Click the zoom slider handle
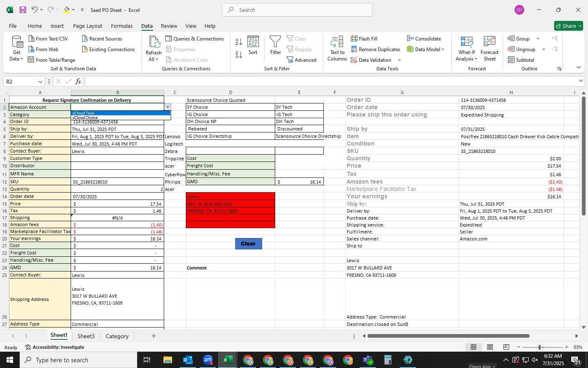Screen dimensions: 588x368 coord(540,347)
